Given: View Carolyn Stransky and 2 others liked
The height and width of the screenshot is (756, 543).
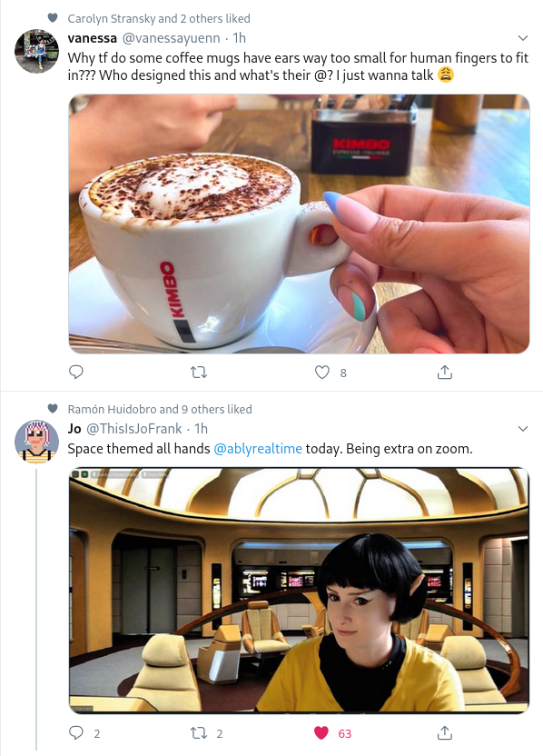Looking at the screenshot, I should pyautogui.click(x=159, y=18).
